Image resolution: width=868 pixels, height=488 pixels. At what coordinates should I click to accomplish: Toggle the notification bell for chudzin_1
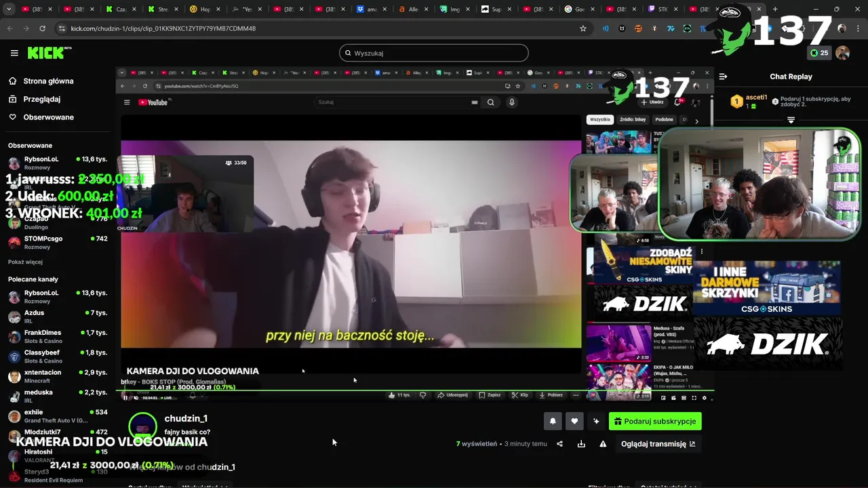(553, 421)
